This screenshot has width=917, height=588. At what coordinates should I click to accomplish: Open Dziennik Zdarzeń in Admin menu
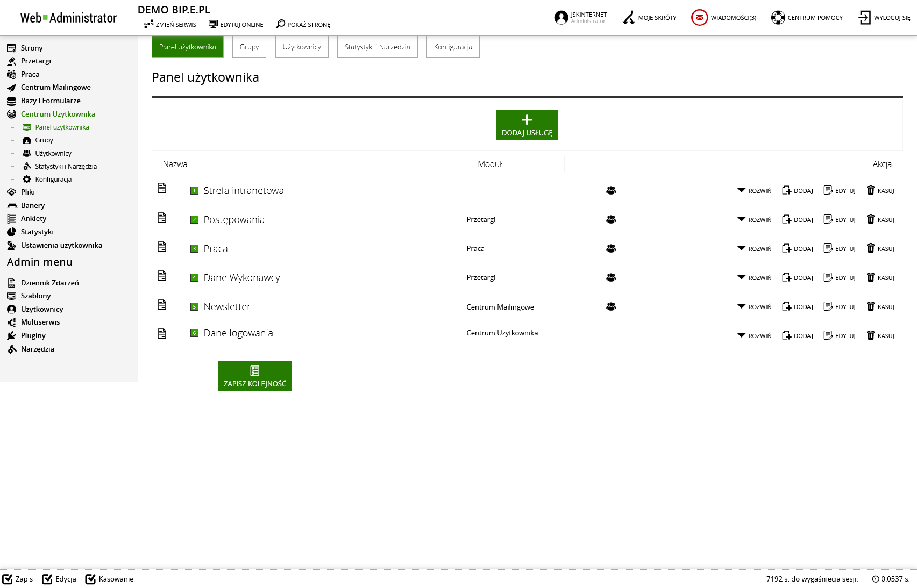tap(49, 283)
